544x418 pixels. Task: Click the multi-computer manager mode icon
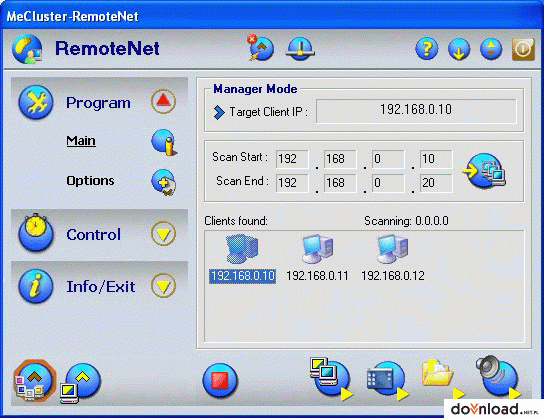tap(34, 381)
